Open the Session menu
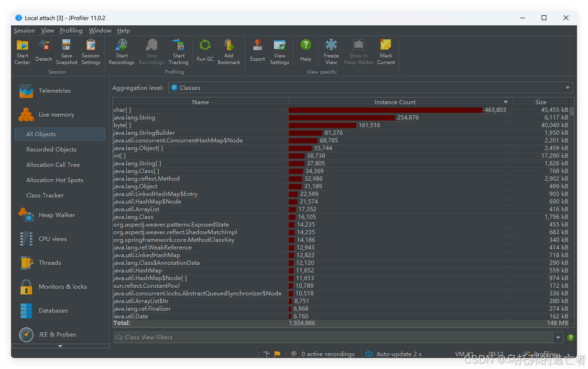The image size is (588, 369). tap(24, 31)
